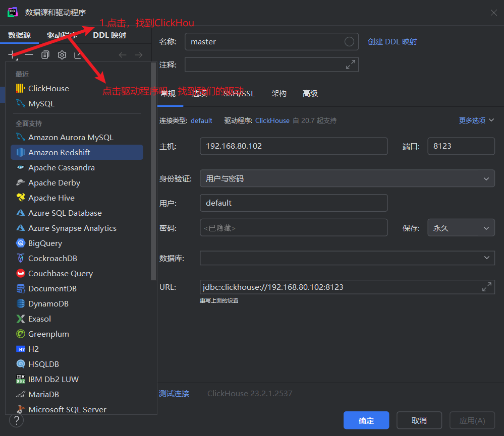Click the minus remove data source icon
This screenshot has width=504, height=436.
click(x=29, y=55)
